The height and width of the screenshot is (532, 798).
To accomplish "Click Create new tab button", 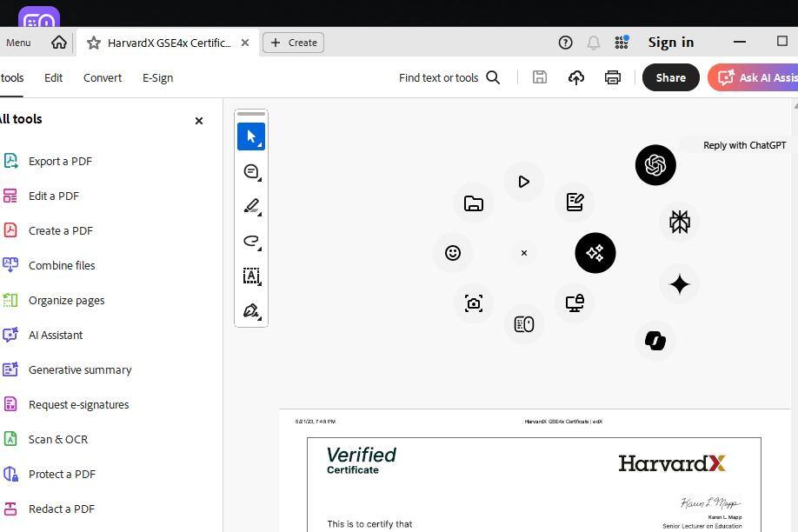I will pos(294,43).
